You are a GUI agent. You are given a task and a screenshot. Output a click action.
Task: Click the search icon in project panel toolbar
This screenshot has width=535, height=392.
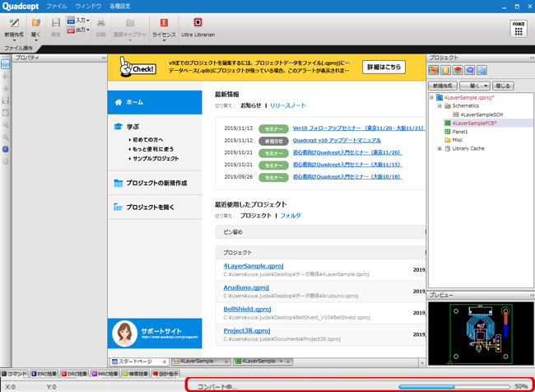(469, 71)
